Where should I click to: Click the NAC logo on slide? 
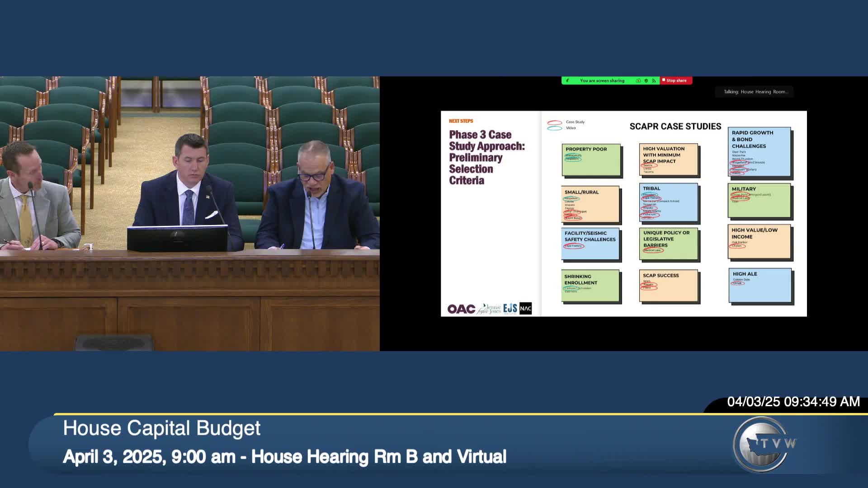click(525, 308)
